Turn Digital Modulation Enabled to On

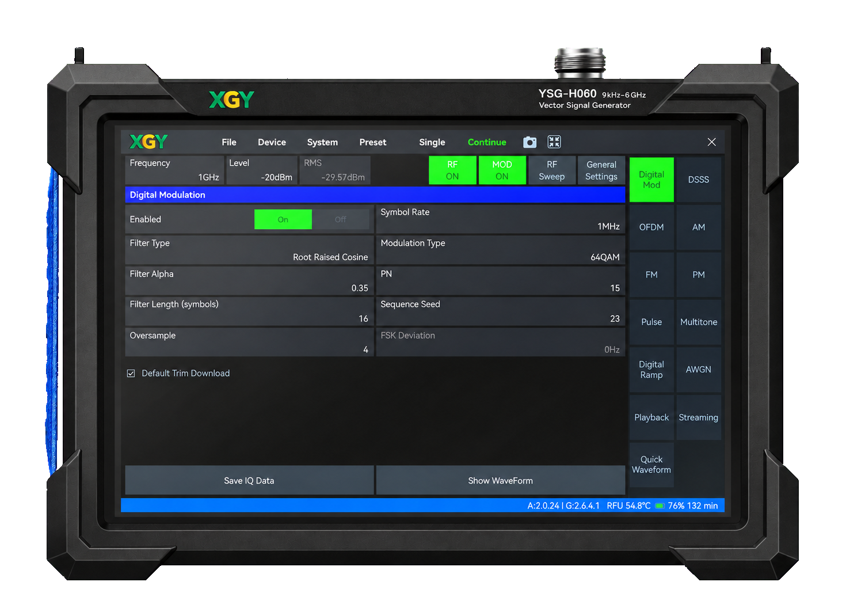point(283,219)
